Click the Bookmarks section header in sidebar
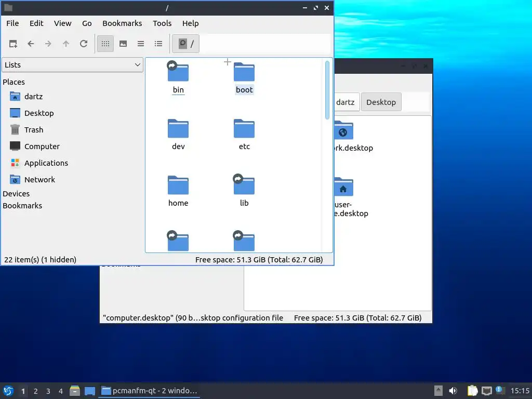 pyautogui.click(x=22, y=206)
